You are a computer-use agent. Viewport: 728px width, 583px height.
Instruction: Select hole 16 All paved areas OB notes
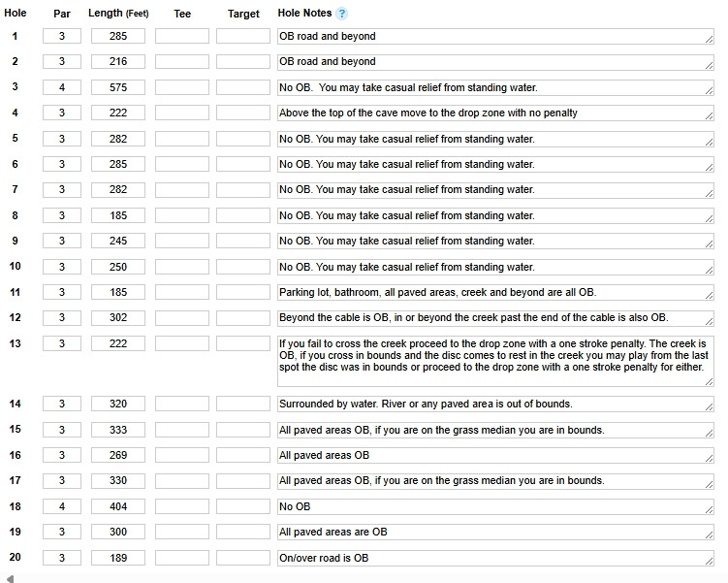[x=495, y=455]
